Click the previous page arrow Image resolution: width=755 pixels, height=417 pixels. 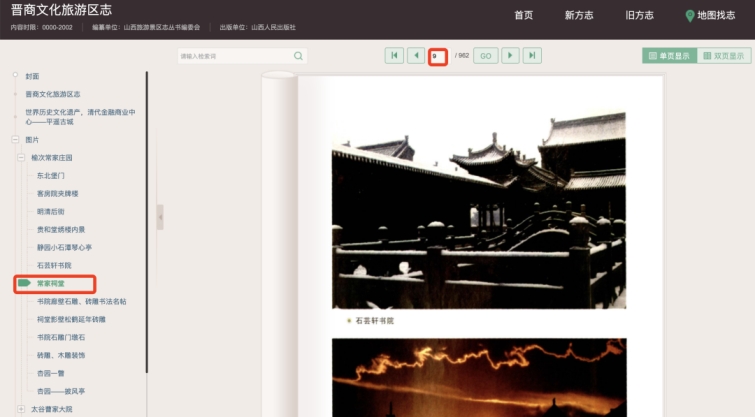click(415, 56)
